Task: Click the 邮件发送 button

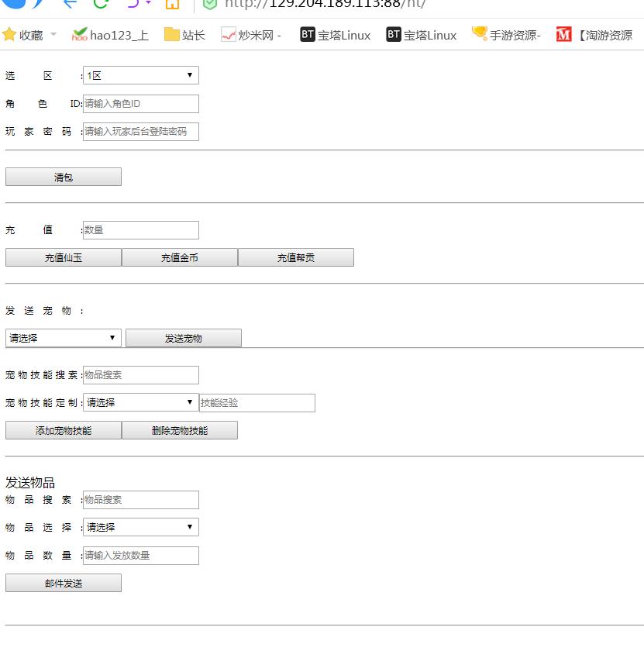Action: 64,584
